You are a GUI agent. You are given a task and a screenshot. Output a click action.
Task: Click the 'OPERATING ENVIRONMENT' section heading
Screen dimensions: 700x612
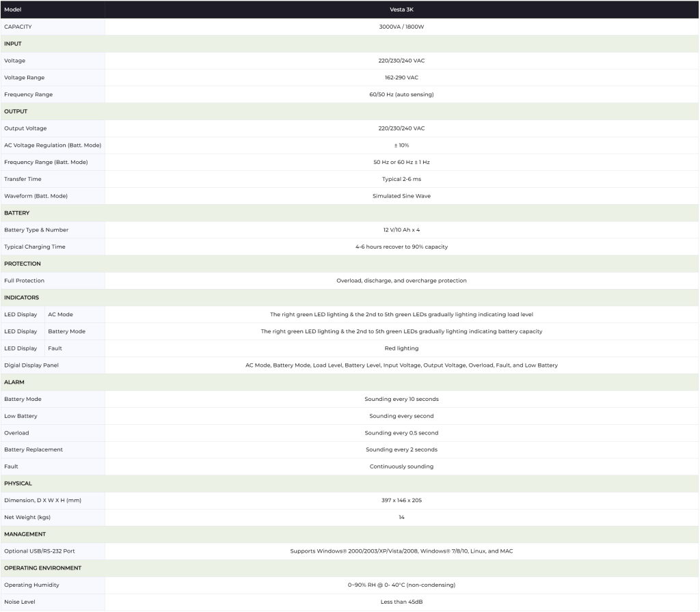[43, 569]
